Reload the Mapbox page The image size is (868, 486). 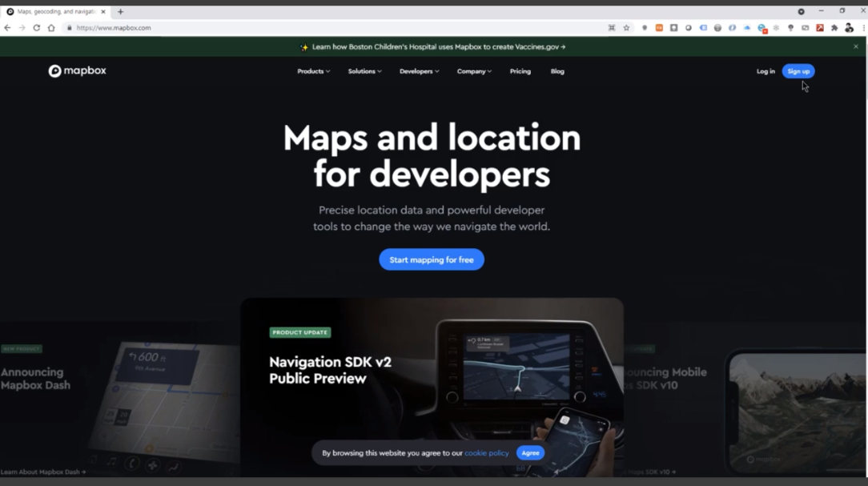click(x=37, y=28)
